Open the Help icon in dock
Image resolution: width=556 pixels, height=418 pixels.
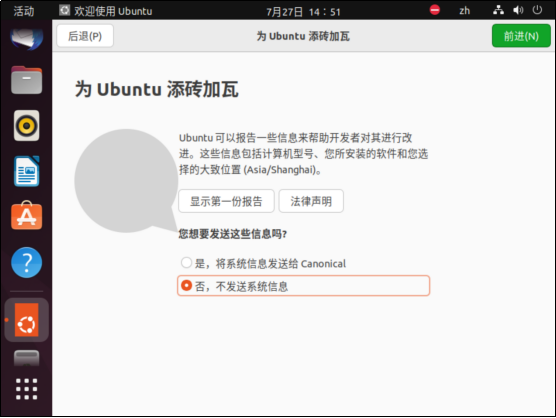tap(27, 262)
